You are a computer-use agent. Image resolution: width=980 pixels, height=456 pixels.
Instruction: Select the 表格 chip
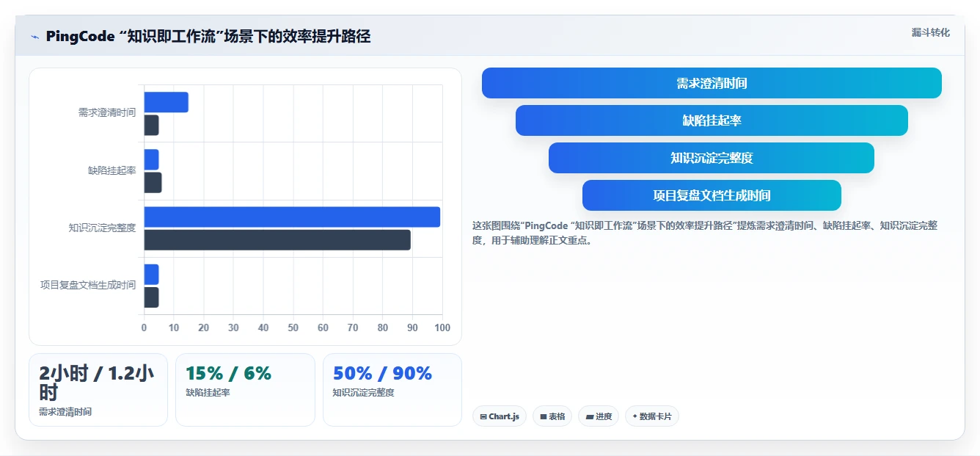tap(552, 416)
